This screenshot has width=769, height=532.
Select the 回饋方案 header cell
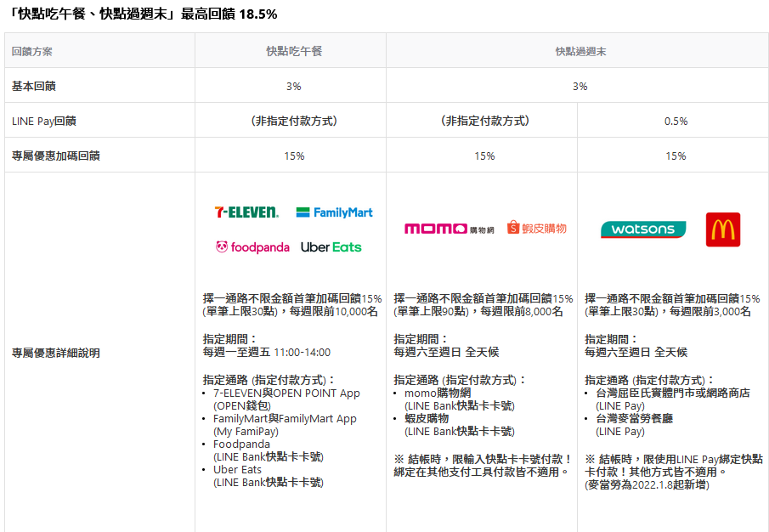click(x=99, y=51)
